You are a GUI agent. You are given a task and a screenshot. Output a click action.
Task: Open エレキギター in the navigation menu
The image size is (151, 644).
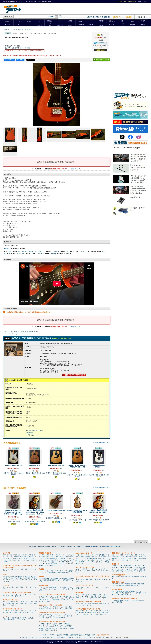(x=8, y=21)
